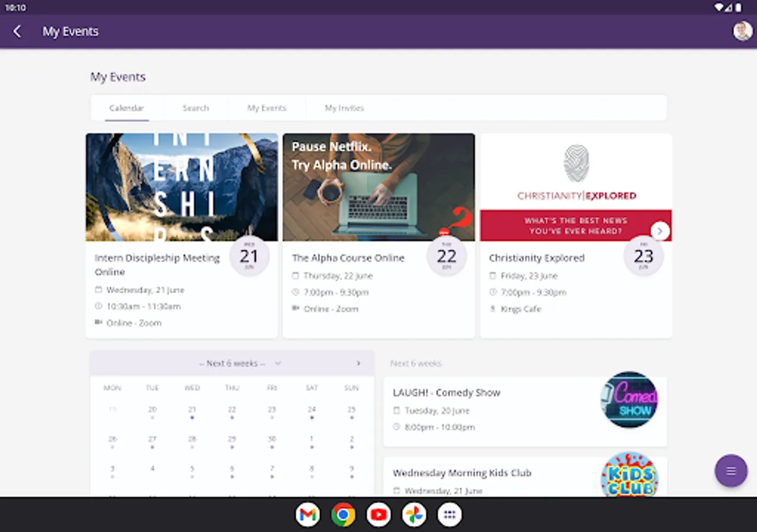The image size is (757, 532).
Task: View the Christianity Explored banner image
Action: coord(576,187)
